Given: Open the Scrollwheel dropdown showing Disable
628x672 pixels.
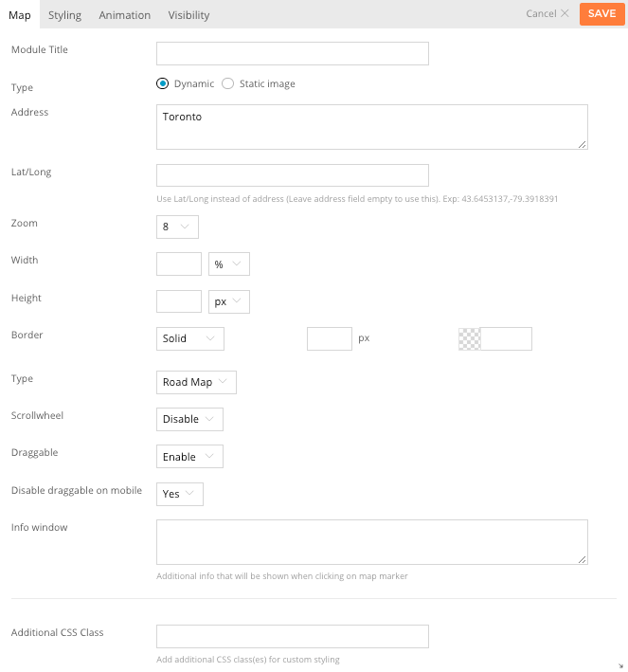Looking at the screenshot, I should (189, 419).
